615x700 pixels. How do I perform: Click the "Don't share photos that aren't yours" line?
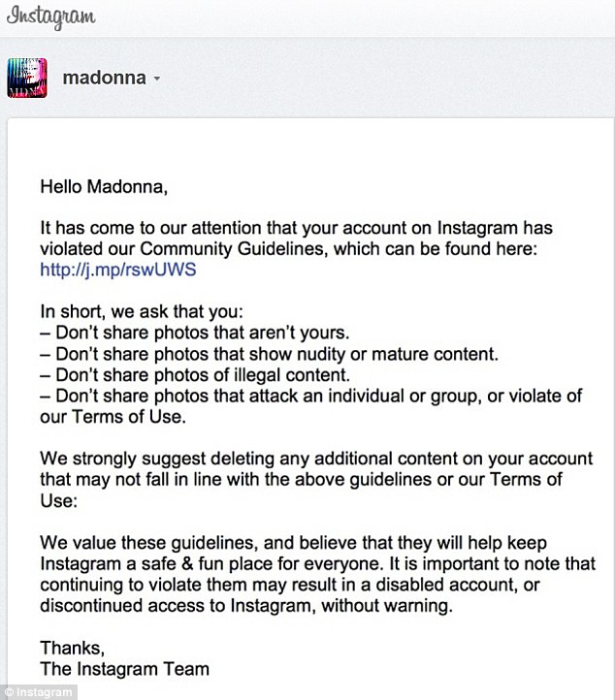pos(195,333)
